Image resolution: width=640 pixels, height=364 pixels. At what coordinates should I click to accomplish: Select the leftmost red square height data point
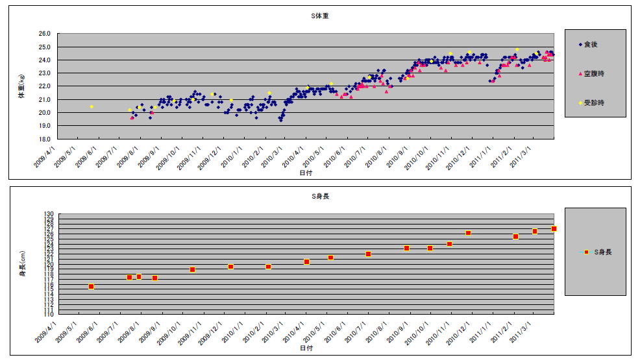[91, 286]
